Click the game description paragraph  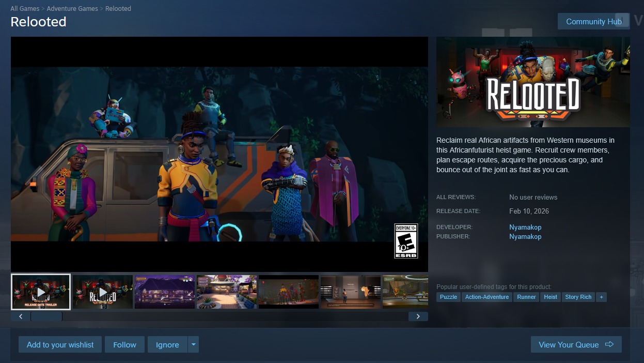[x=526, y=155]
